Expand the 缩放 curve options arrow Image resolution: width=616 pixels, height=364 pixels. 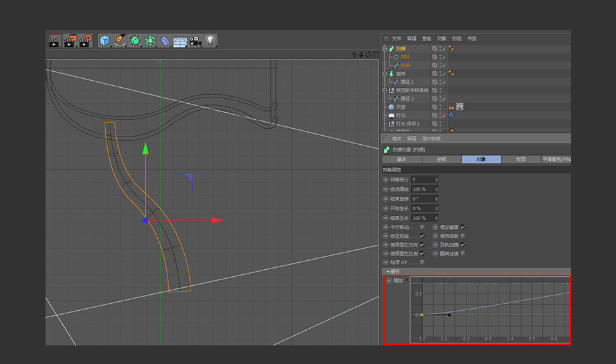[407, 279]
